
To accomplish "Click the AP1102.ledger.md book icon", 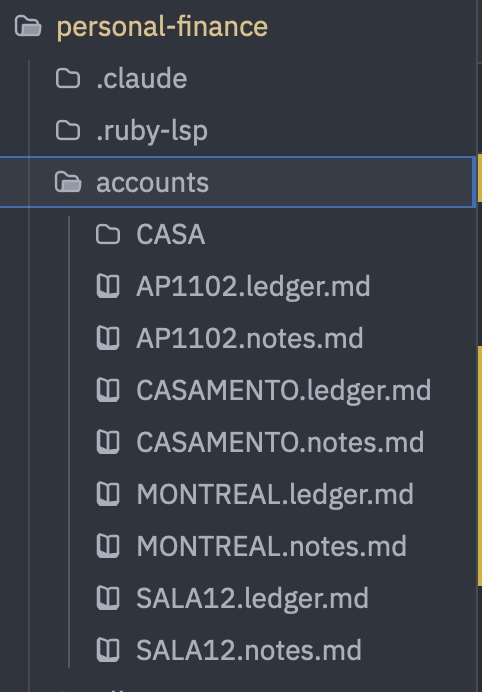I will tap(108, 286).
